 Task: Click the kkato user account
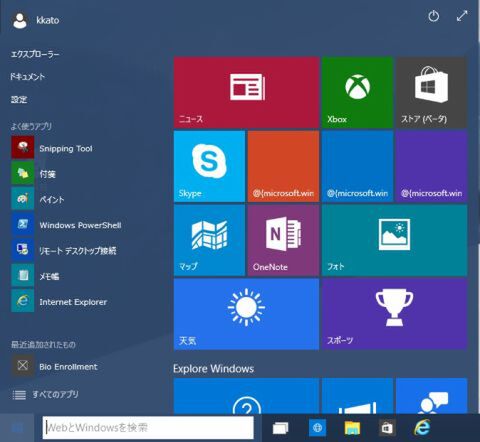tap(36, 20)
